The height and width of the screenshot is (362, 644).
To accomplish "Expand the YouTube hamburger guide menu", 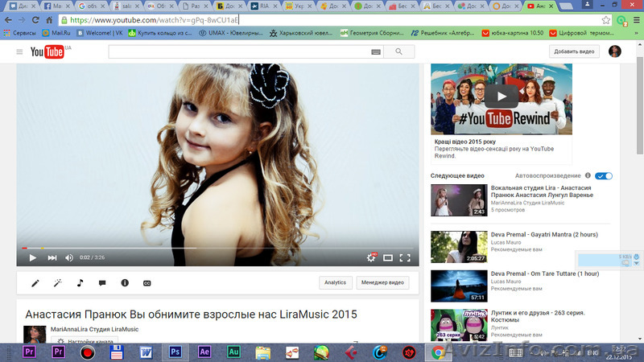I will point(19,52).
